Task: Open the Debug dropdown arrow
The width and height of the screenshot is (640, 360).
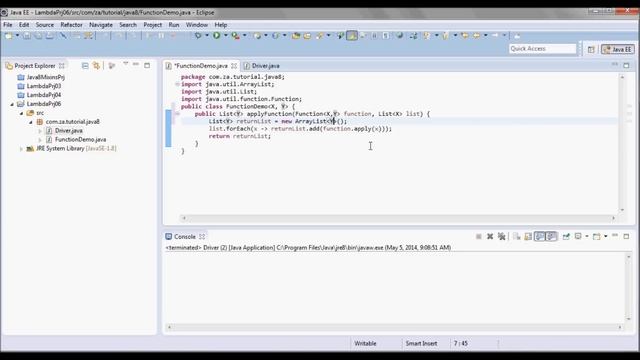Action: pyautogui.click(x=207, y=36)
